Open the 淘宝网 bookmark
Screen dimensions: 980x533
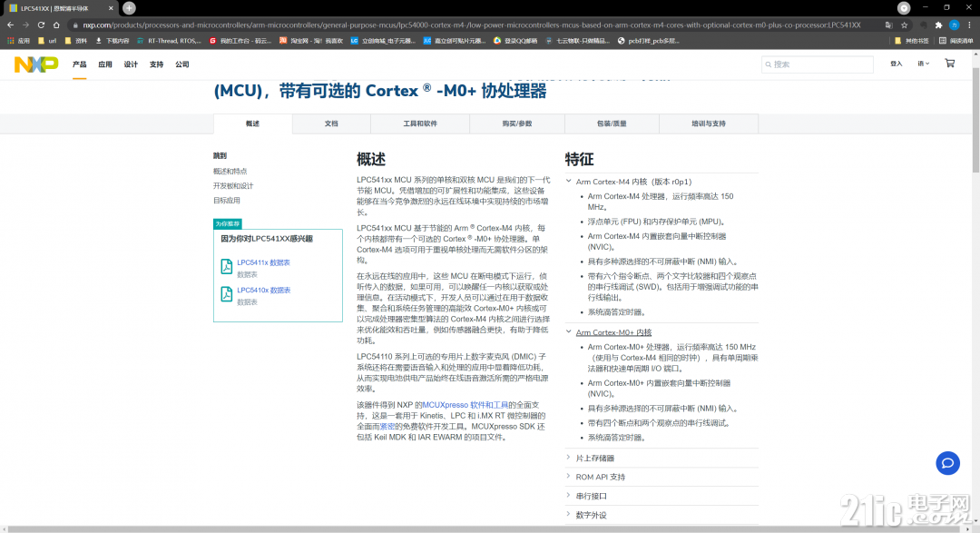tap(310, 41)
